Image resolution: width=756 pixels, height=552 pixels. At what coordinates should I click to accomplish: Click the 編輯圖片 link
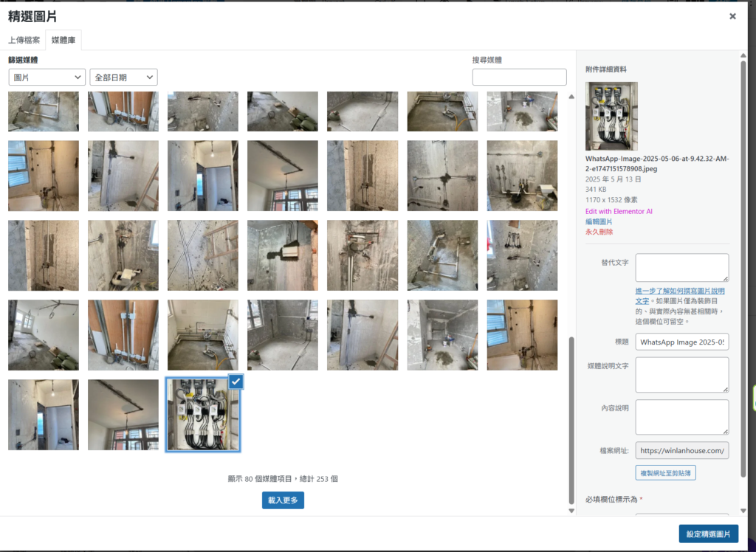599,221
